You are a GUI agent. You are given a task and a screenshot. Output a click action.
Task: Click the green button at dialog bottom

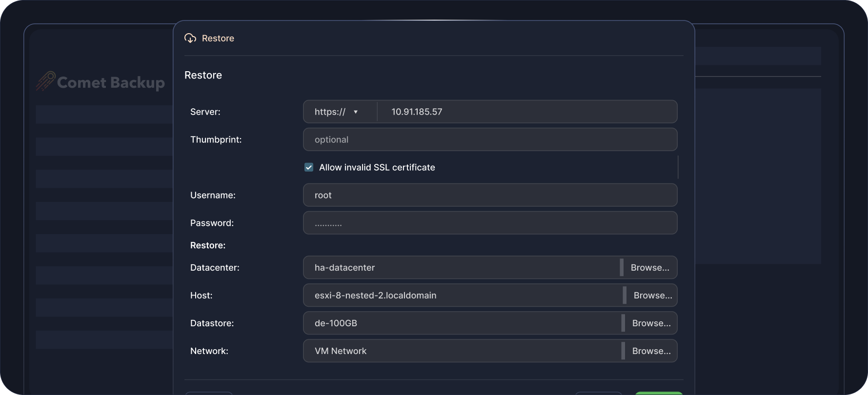[x=658, y=393]
